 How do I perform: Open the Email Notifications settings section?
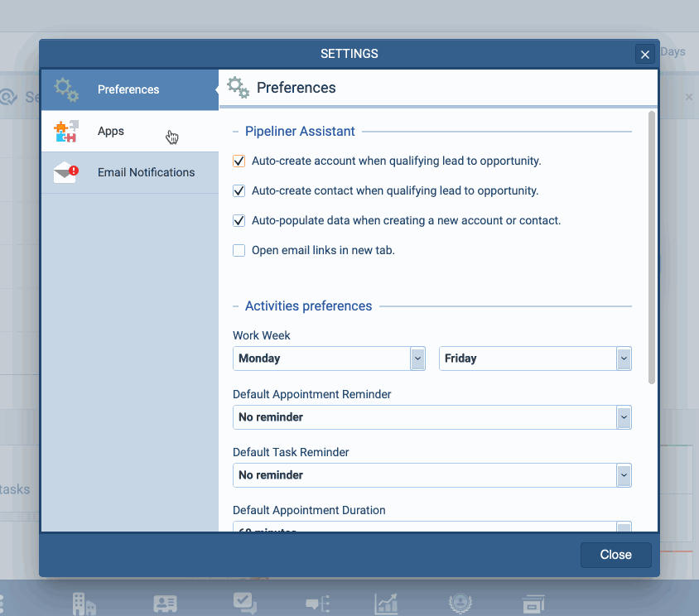point(146,172)
